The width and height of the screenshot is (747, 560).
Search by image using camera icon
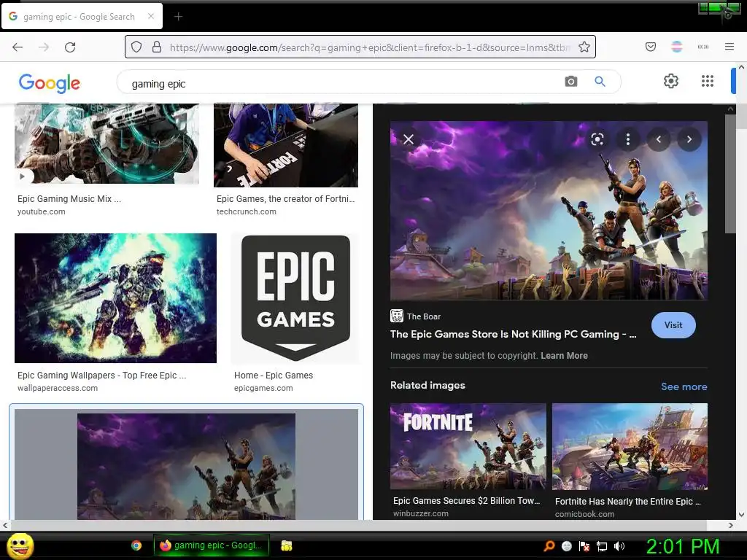coord(571,82)
